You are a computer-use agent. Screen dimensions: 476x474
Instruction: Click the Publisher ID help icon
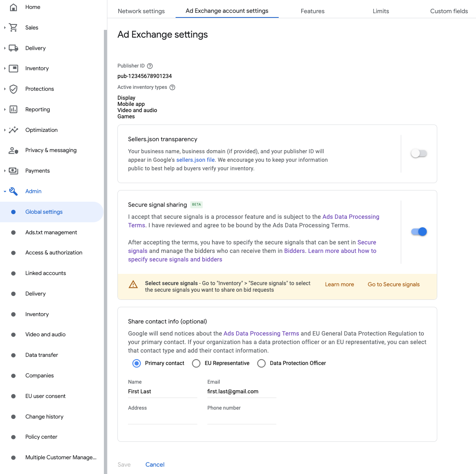point(150,66)
